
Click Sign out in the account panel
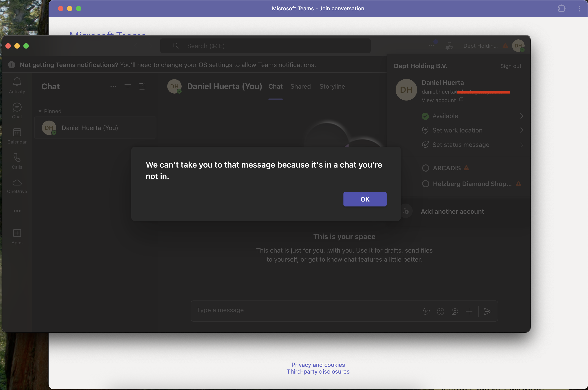pos(511,66)
